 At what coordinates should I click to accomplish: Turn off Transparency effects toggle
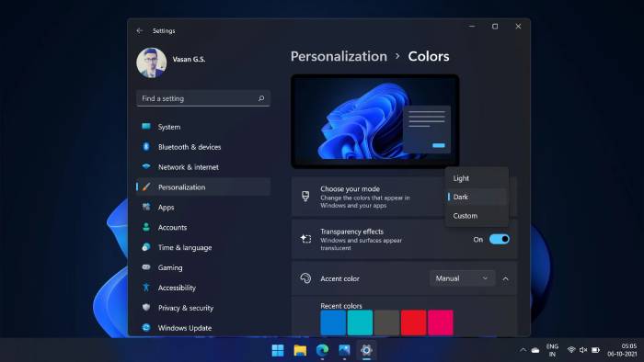coord(500,239)
